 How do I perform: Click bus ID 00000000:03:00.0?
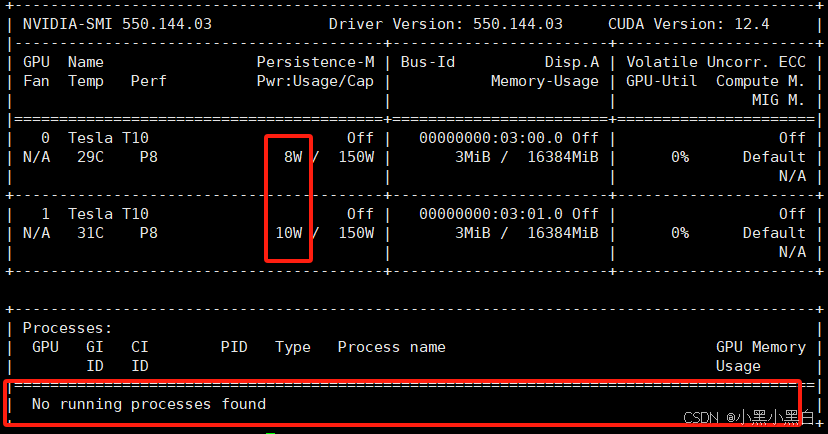491,138
